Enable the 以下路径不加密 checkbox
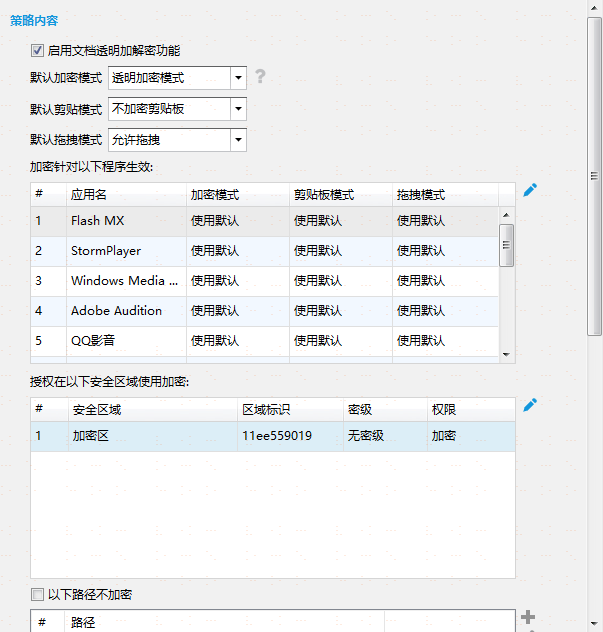603x632 pixels. pos(37,595)
